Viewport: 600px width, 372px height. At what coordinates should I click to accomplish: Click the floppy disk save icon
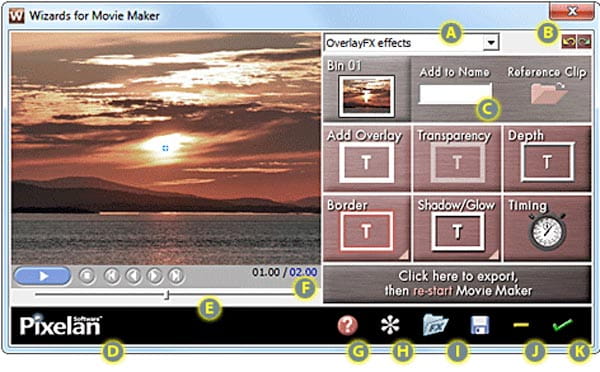click(480, 325)
